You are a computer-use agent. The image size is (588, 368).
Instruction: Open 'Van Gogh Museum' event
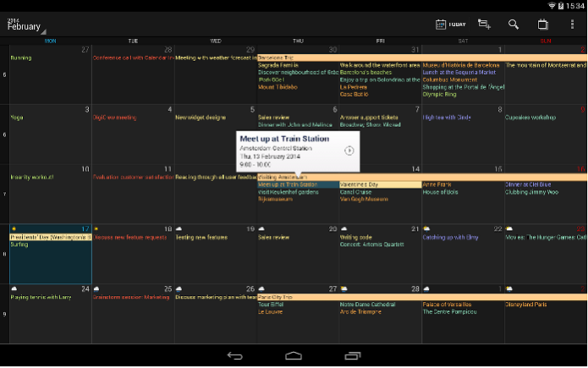(x=364, y=199)
